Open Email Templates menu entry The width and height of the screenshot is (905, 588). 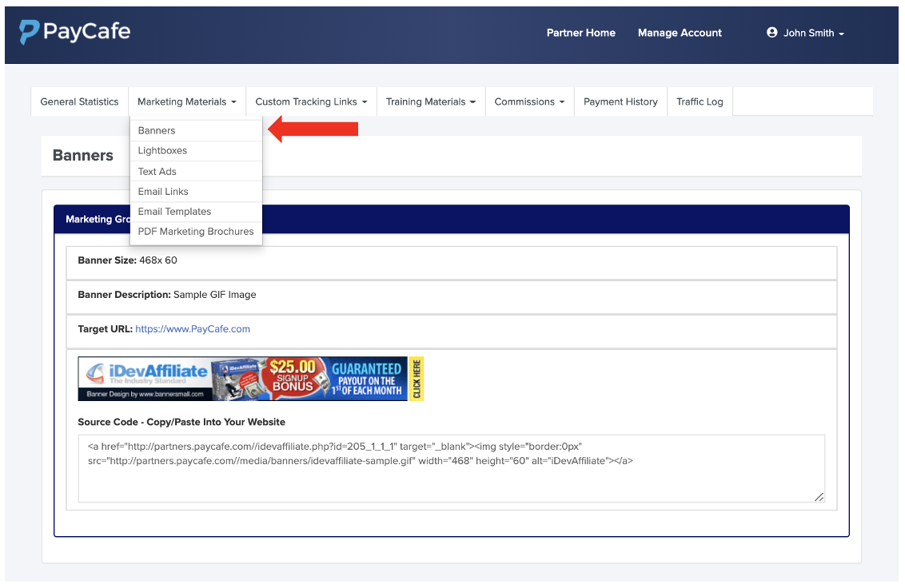click(x=196, y=211)
